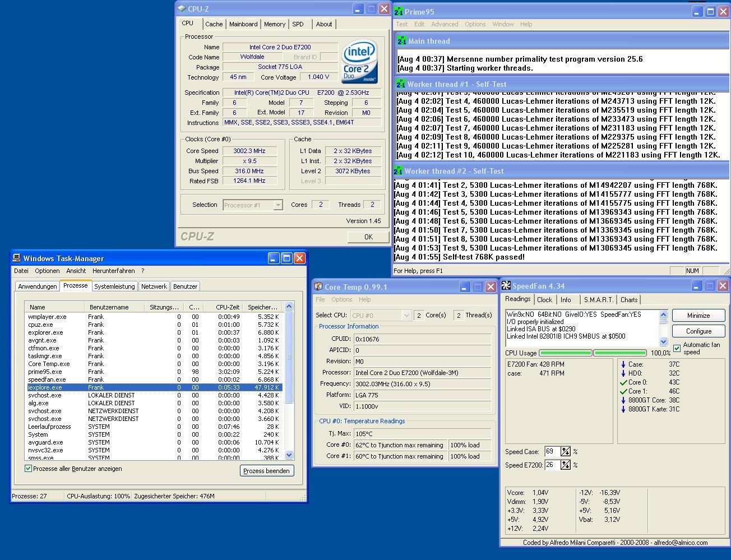The height and width of the screenshot is (560, 731).
Task: Click the Task-Manager title bar icon
Action: pos(17,258)
